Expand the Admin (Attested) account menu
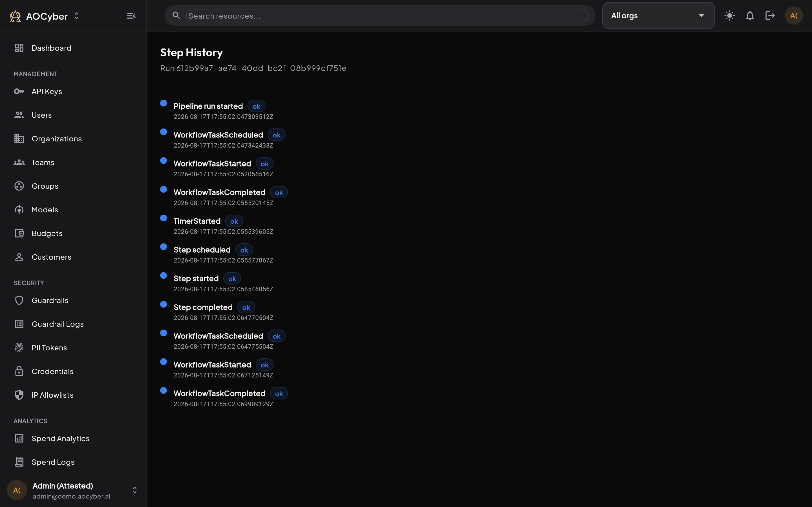Viewport: 812px width, 507px height. click(134, 490)
